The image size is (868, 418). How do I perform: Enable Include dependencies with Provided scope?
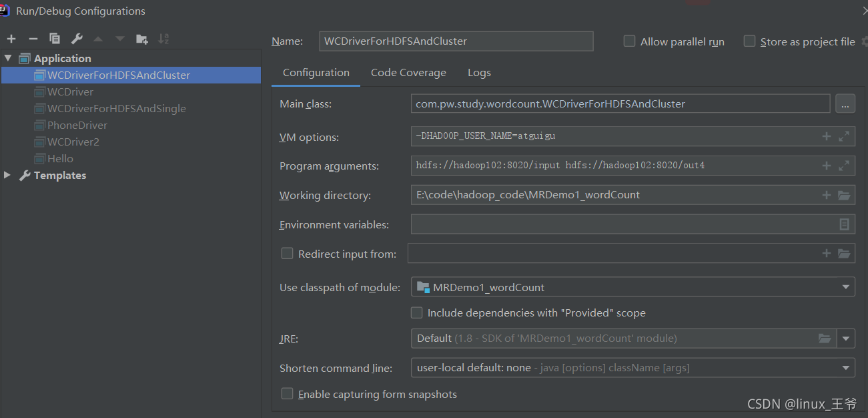click(416, 312)
